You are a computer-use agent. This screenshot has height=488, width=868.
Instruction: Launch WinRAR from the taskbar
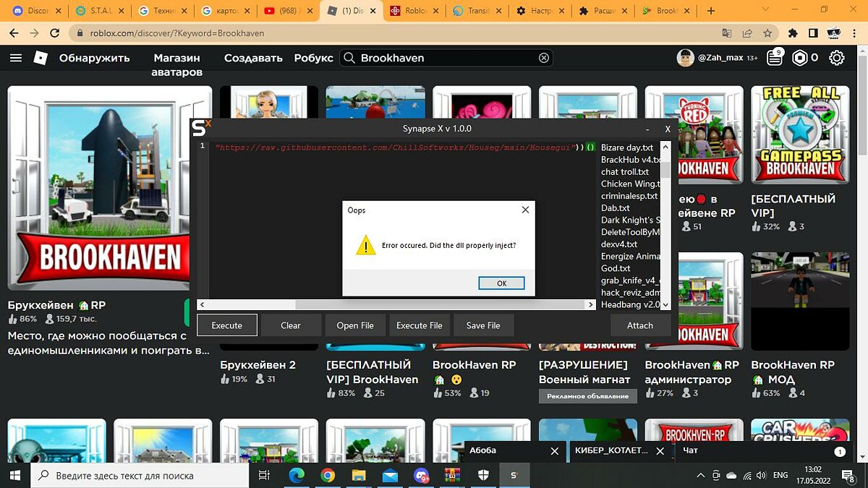[453, 475]
